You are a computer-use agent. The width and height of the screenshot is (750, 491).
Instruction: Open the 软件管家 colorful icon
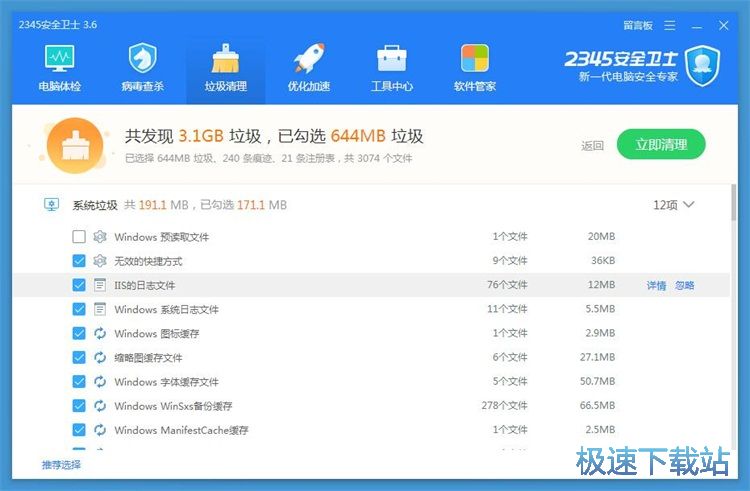point(474,58)
